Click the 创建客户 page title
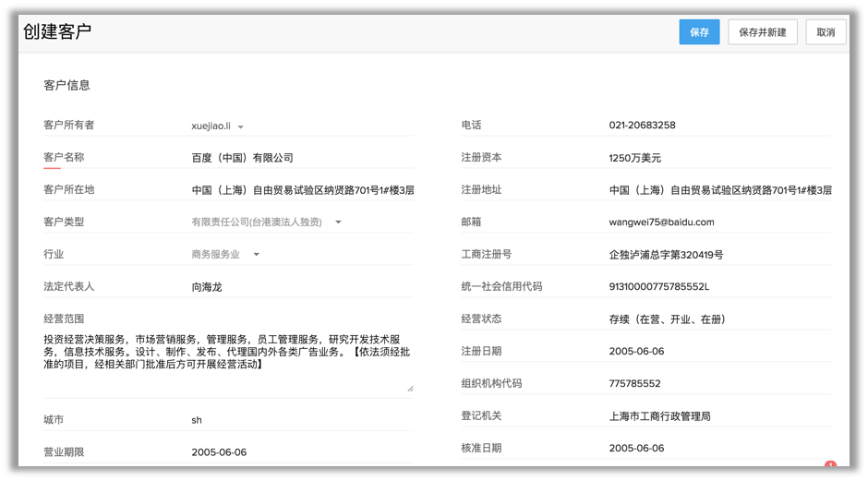Image resolution: width=868 pixels, height=481 pixels. pos(57,31)
